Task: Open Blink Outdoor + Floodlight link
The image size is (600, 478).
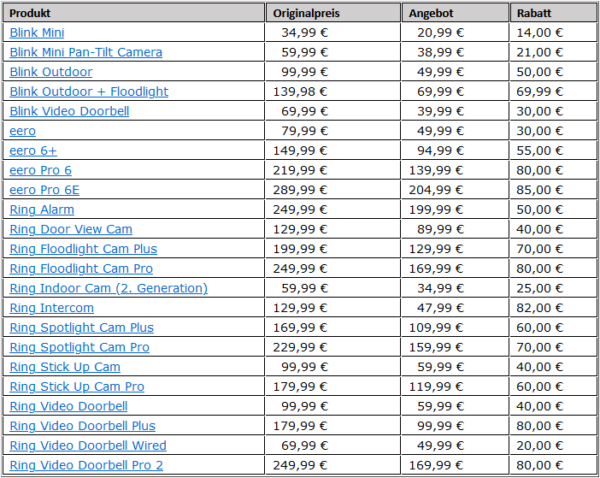Action: [x=89, y=91]
